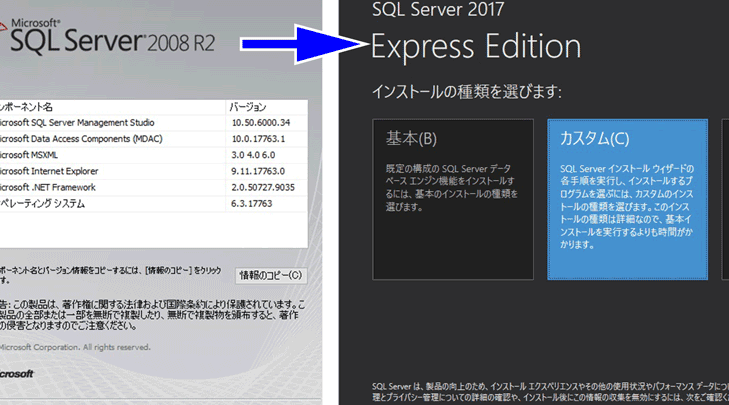Click the SQL Server 2008 R2 logo
Viewport: 729px width, 405px height.
point(107,36)
